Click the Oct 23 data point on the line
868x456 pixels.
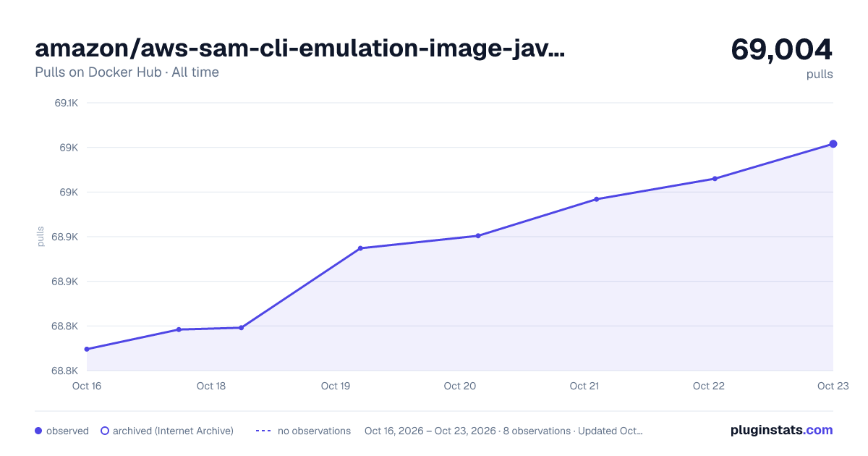click(x=833, y=144)
